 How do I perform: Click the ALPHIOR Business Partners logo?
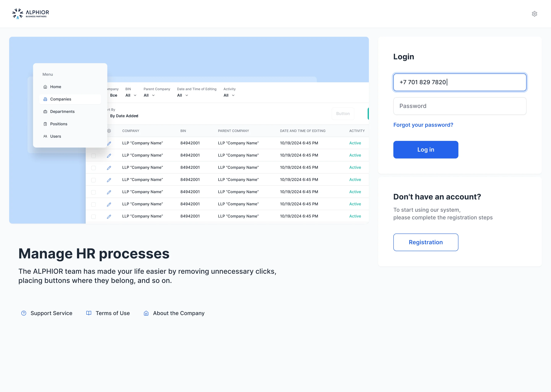tap(31, 14)
